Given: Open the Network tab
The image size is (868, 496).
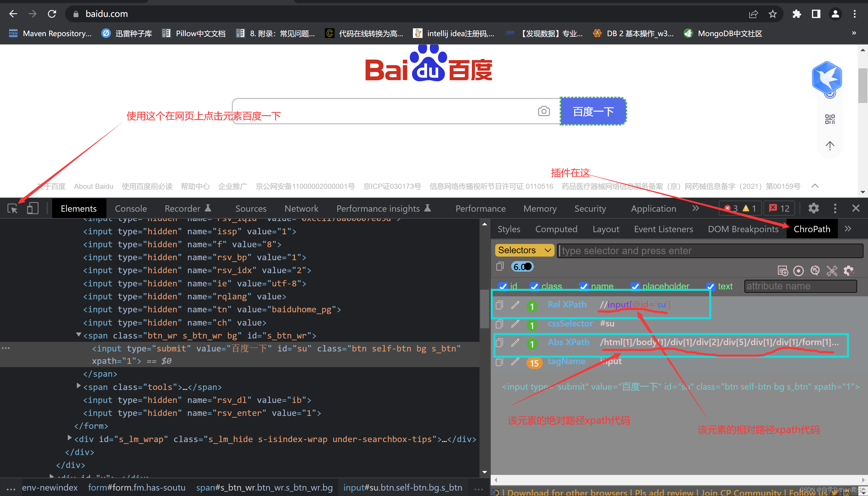Looking at the screenshot, I should (301, 208).
